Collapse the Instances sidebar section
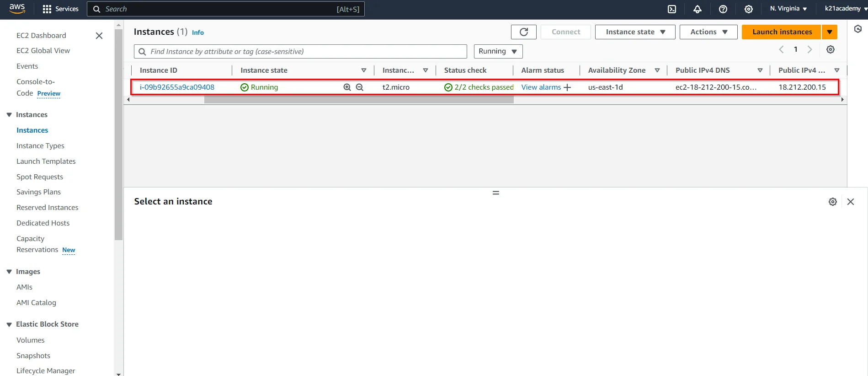 click(9, 115)
